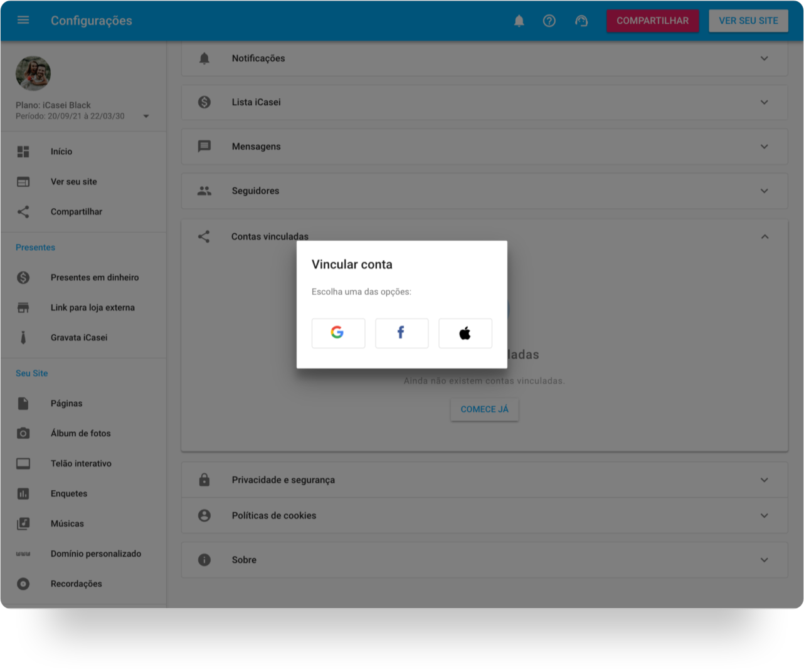
Task: Expand the Lista iCasei section chevron
Action: pos(764,102)
